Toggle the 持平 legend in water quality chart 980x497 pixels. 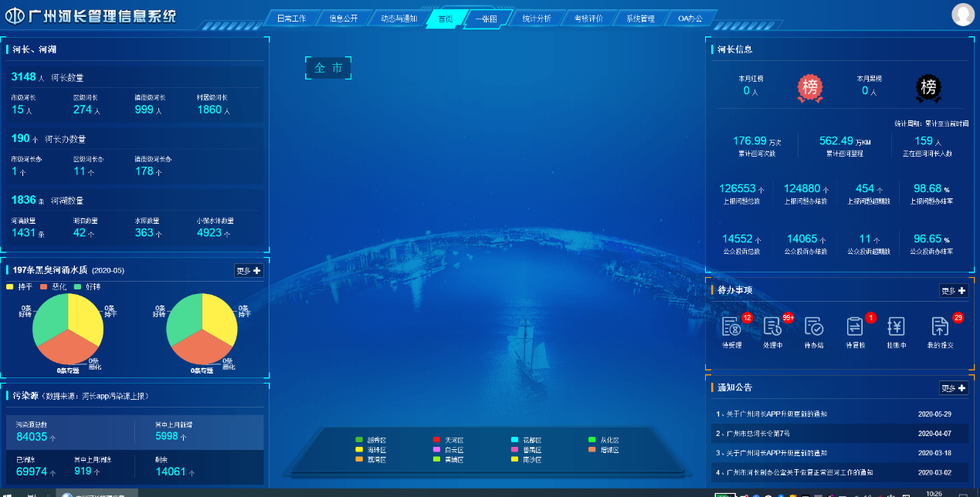[19, 286]
